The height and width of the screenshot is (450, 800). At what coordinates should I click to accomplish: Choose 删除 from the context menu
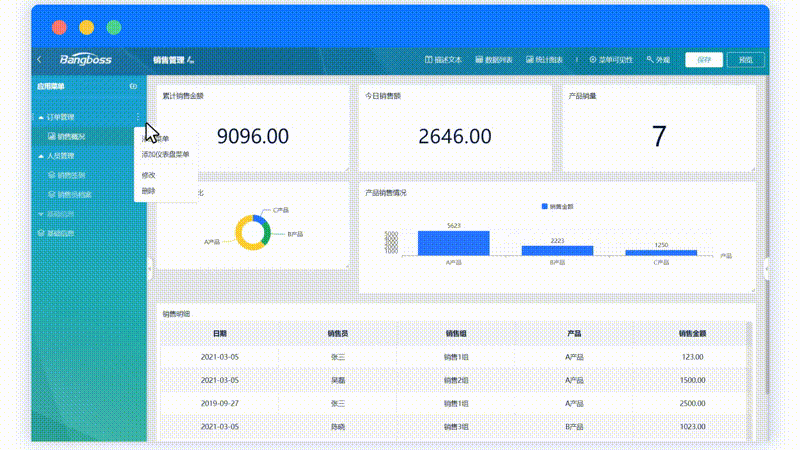149,190
